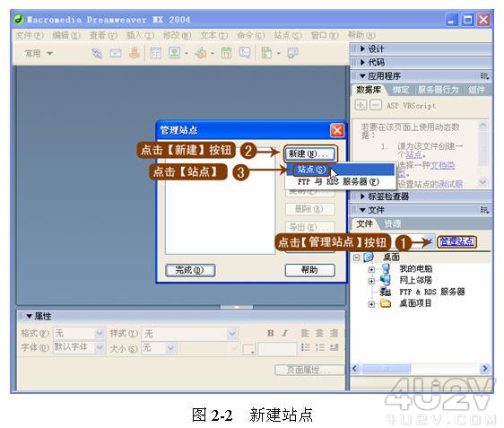Screen dimensions: 504x428
Task: Click the align left icon in properties
Action: [x=305, y=333]
